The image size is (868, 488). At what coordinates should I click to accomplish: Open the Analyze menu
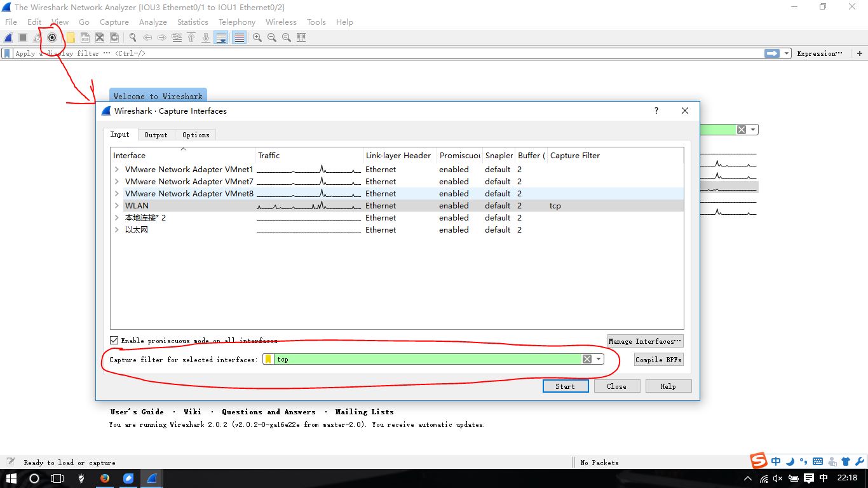click(153, 22)
